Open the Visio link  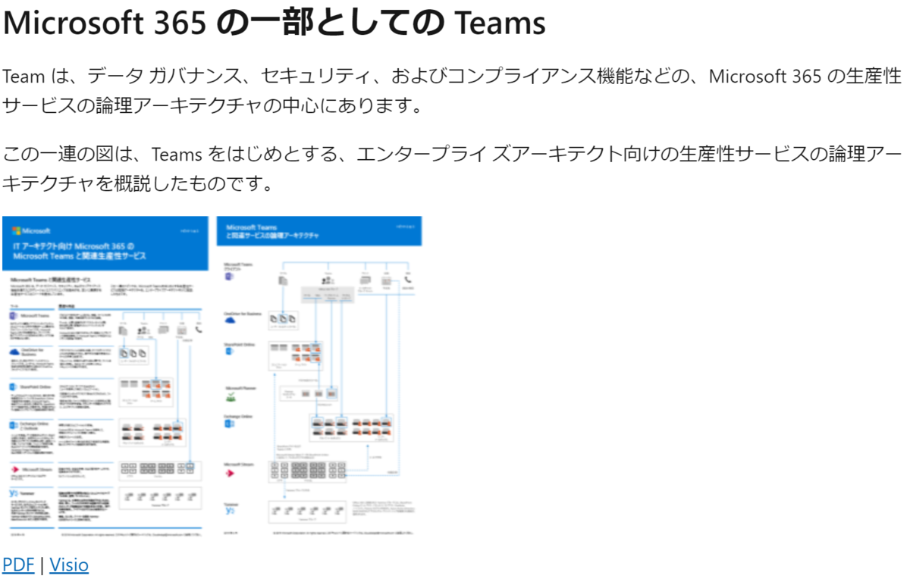pyautogui.click(x=68, y=565)
